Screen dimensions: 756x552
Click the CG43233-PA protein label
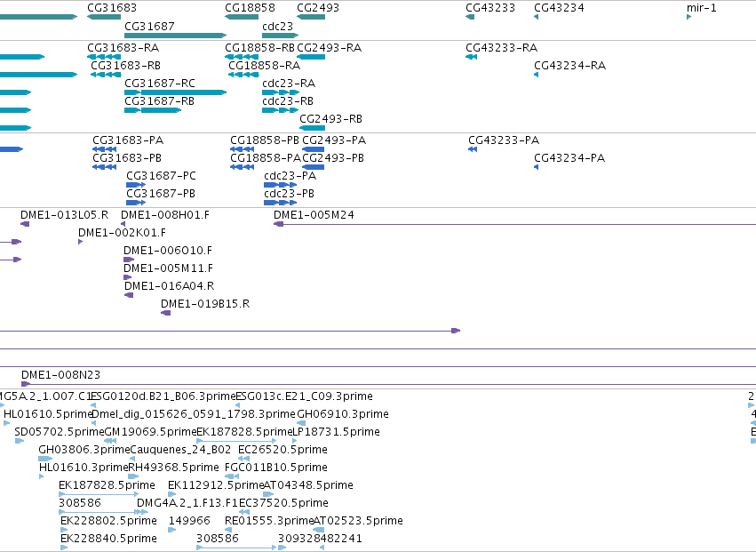click(504, 140)
